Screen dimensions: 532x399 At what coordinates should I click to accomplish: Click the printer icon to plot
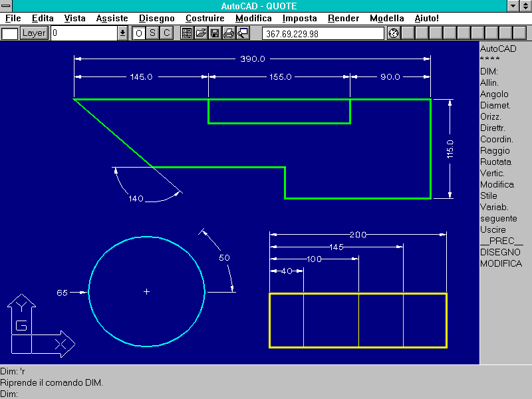tap(229, 33)
